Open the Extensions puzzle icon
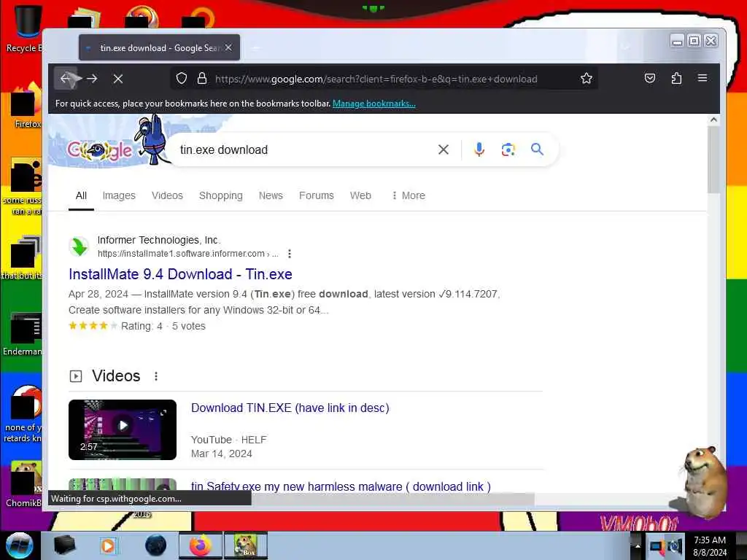The image size is (747, 560). [676, 78]
